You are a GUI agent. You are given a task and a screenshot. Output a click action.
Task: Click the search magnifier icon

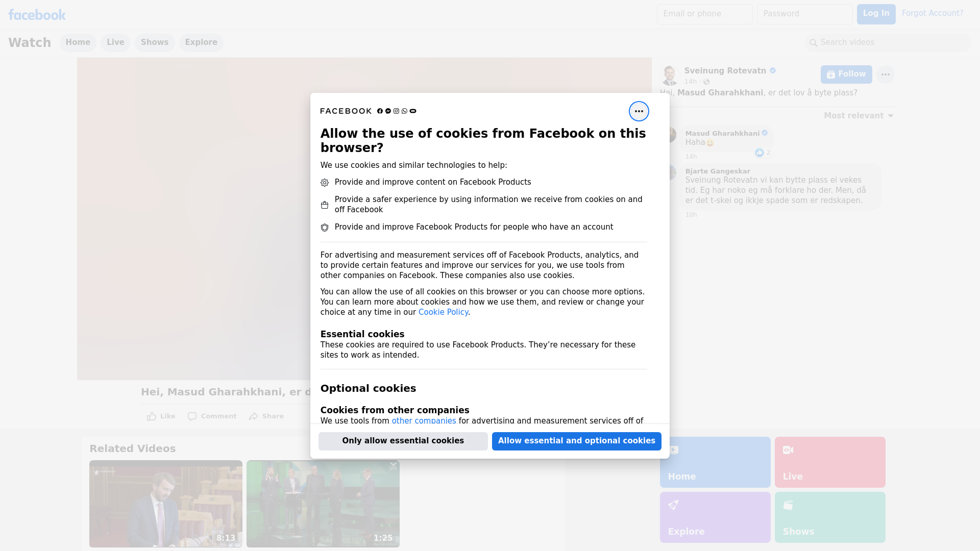point(814,43)
